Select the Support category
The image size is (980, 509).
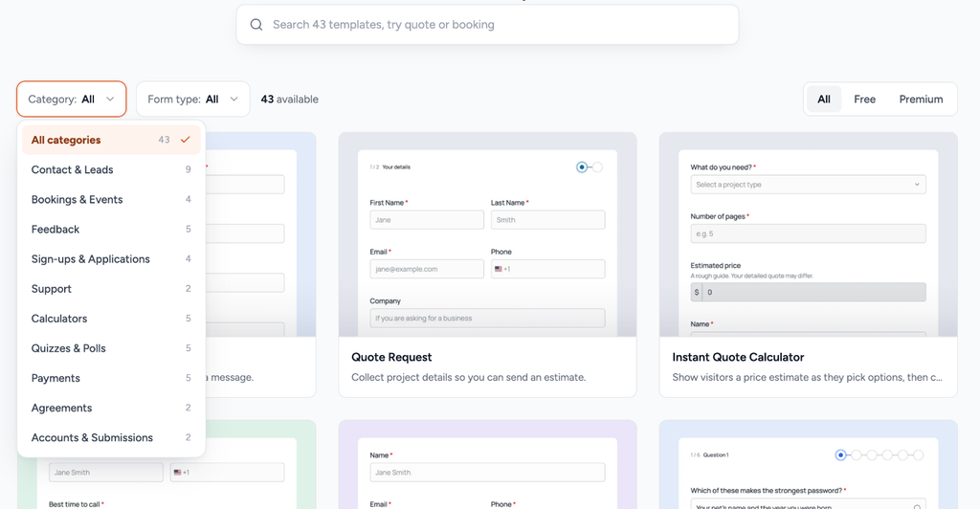(111, 289)
